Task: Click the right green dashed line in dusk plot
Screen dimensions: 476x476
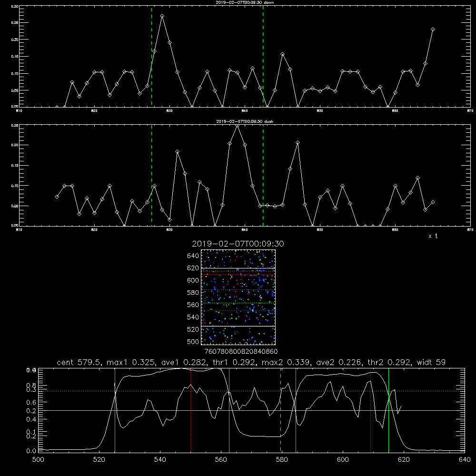Action: 263,175
